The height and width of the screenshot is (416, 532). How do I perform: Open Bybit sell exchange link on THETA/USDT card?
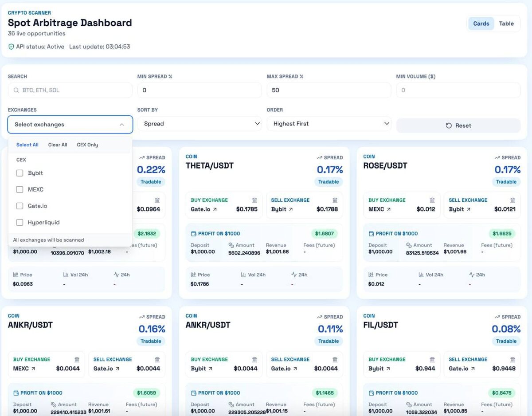point(282,209)
